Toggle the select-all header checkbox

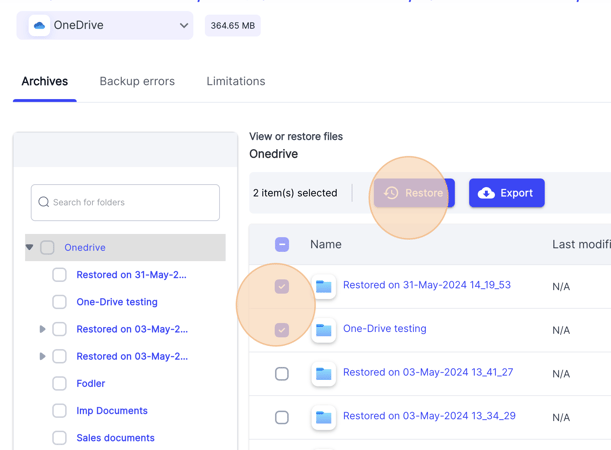click(x=282, y=244)
